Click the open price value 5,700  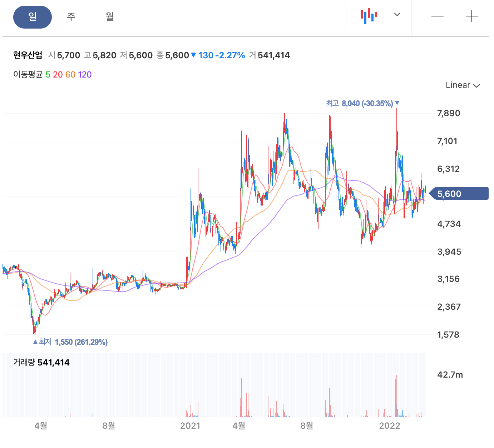(69, 55)
